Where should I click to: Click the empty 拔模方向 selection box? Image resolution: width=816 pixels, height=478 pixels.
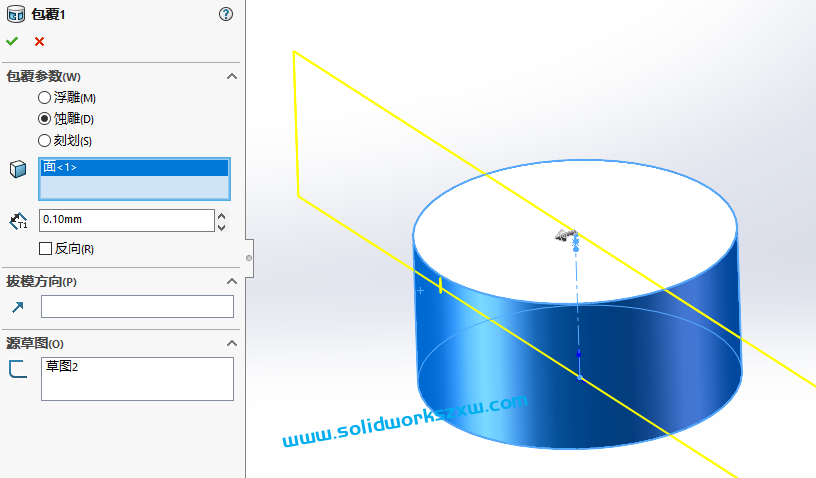click(x=137, y=307)
